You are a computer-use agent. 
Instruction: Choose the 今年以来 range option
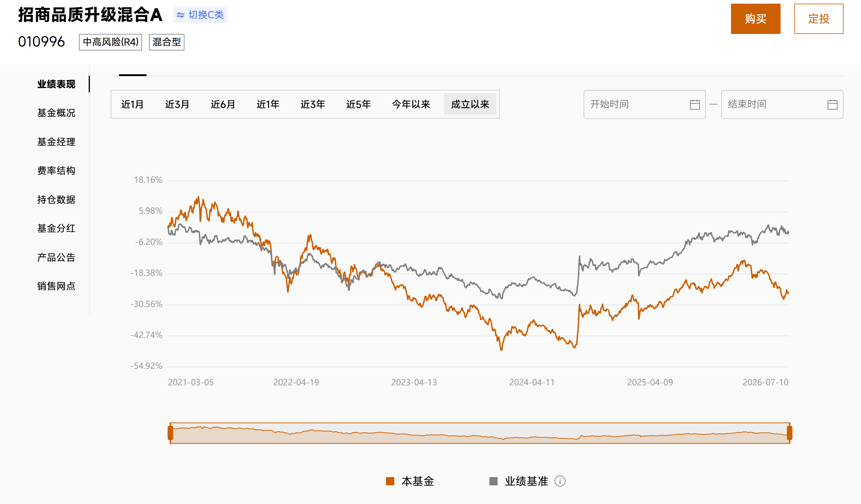(x=411, y=104)
